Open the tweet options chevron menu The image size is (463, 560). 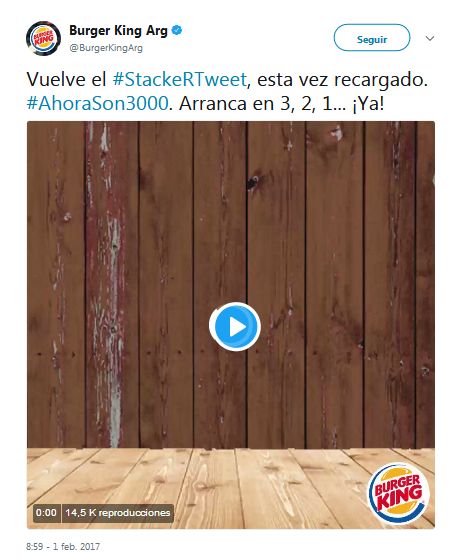[430, 38]
